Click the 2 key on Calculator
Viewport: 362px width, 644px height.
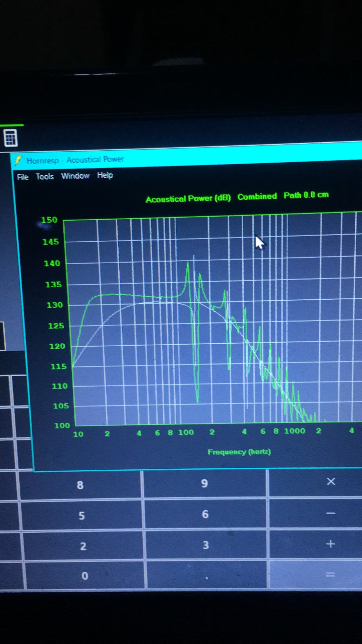[83, 546]
